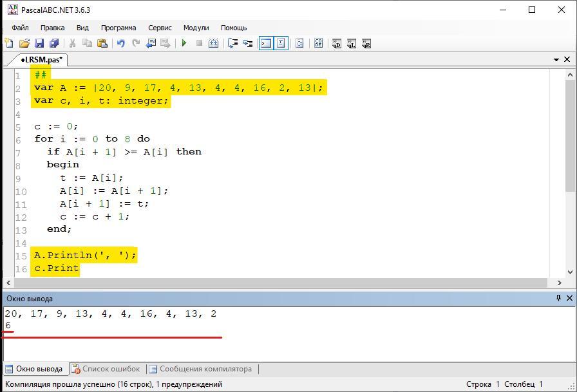The image size is (577, 392).
Task: Save all files icon
Action: tap(54, 43)
